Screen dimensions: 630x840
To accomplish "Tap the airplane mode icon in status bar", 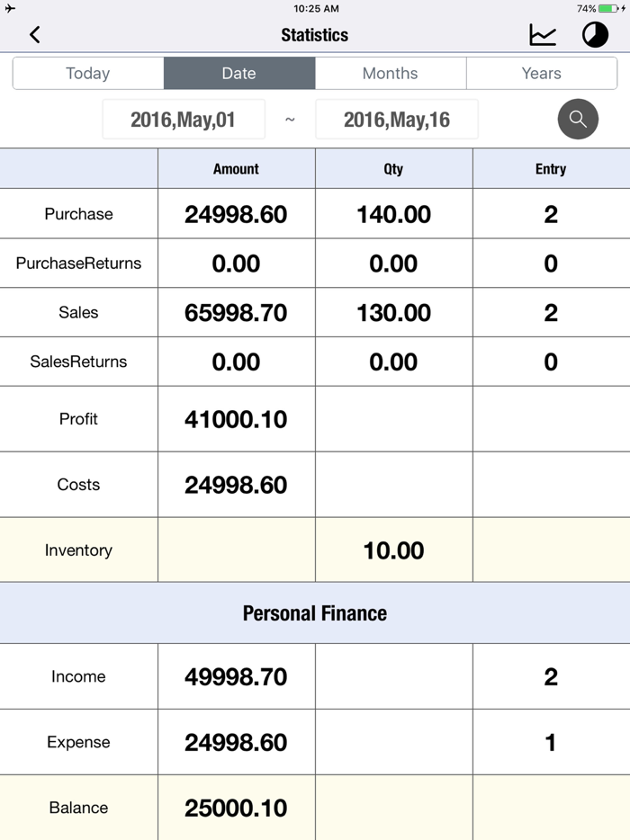I will (x=8, y=9).
